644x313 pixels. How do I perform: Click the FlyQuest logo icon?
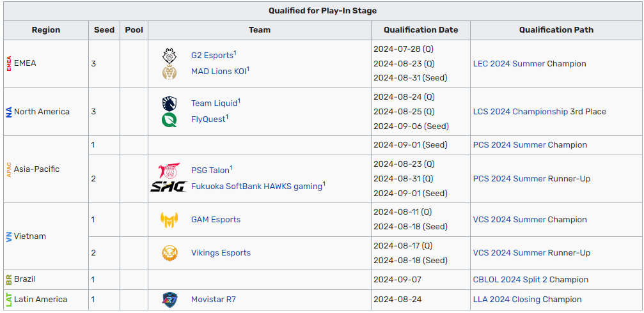[x=169, y=119]
